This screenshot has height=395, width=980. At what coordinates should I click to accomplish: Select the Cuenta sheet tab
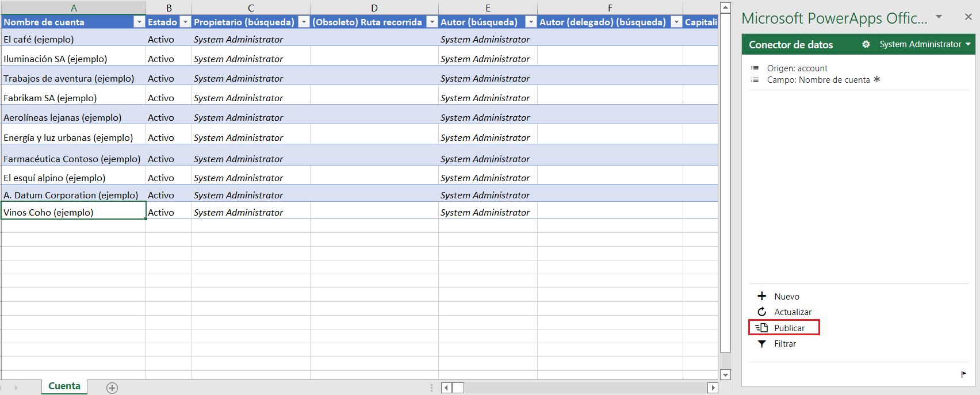pos(64,386)
